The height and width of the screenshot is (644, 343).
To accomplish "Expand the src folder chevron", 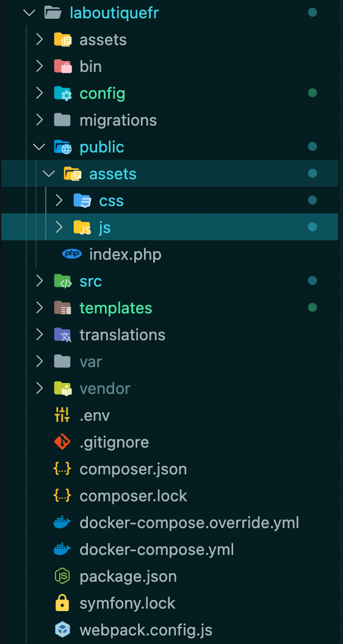I will (40, 281).
